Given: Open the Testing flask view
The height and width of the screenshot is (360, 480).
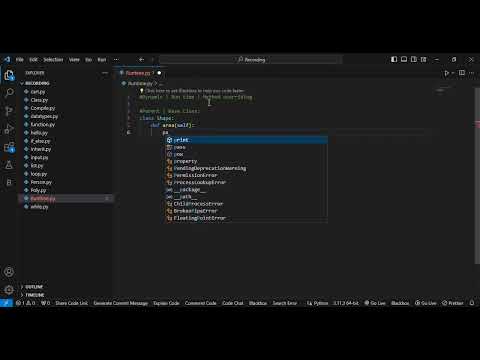Looking at the screenshot, I should tap(9, 165).
